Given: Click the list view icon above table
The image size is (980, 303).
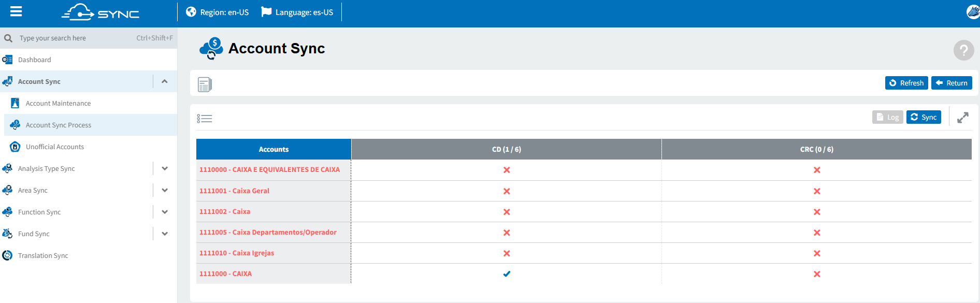Looking at the screenshot, I should click(205, 119).
